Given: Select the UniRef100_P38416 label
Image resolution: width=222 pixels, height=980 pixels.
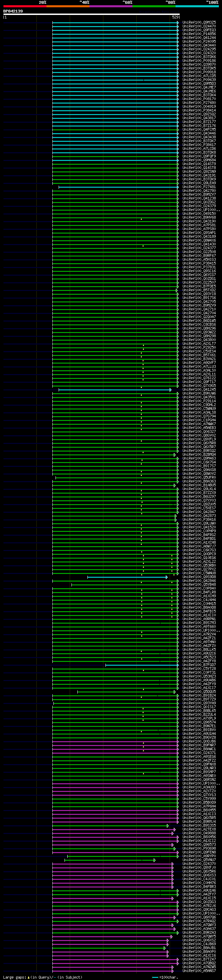Looking at the screenshot, I should 199,520.
